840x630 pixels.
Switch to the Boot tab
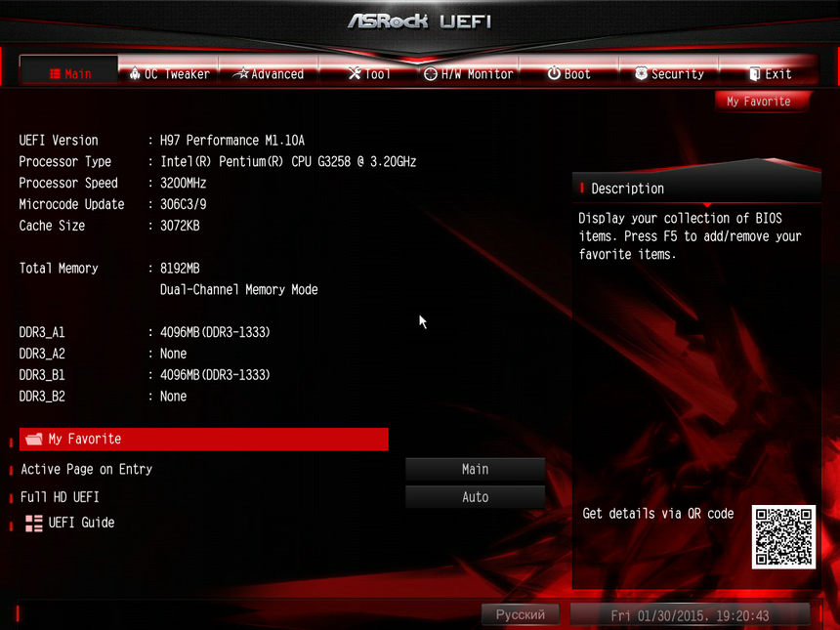(x=571, y=73)
